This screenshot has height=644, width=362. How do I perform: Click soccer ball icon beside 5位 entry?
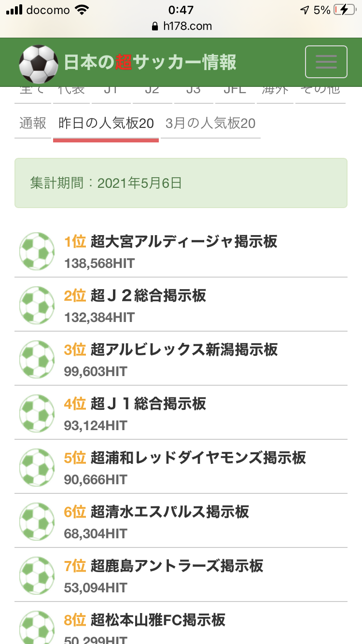(x=37, y=468)
